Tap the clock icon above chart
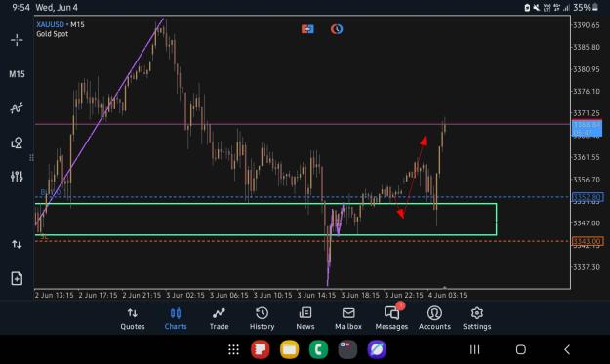The image size is (610, 364). (x=337, y=29)
